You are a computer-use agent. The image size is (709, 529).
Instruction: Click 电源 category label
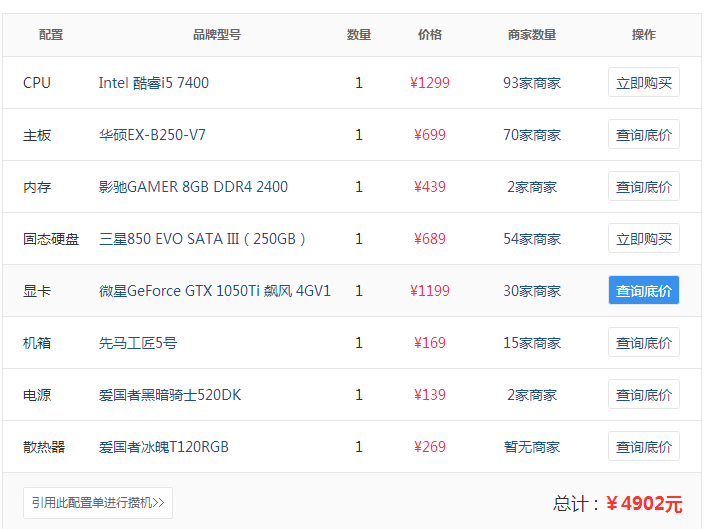click(37, 395)
